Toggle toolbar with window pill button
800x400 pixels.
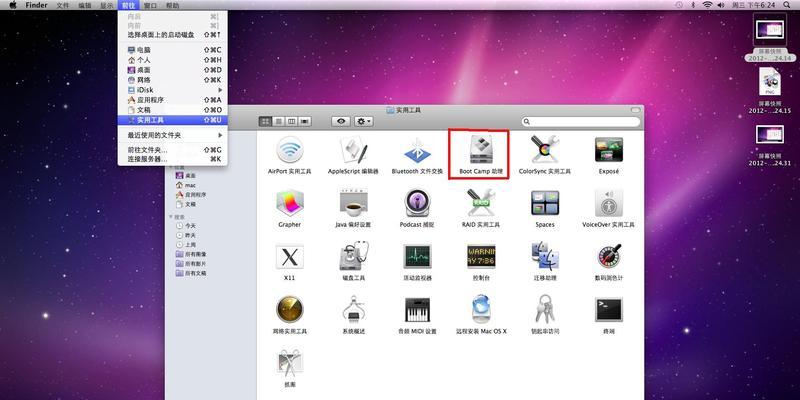coord(635,110)
